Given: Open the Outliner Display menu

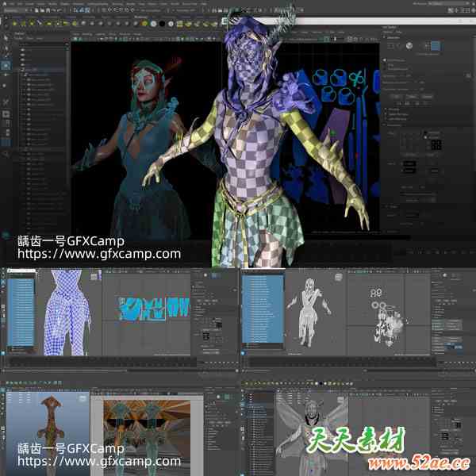Looking at the screenshot, I should (x=19, y=39).
